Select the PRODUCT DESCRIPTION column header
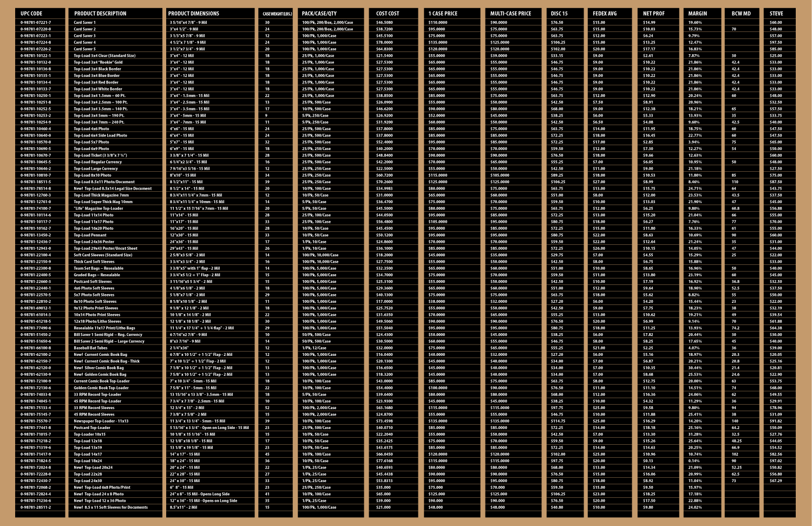This screenshot has height=526, width=812. point(100,14)
